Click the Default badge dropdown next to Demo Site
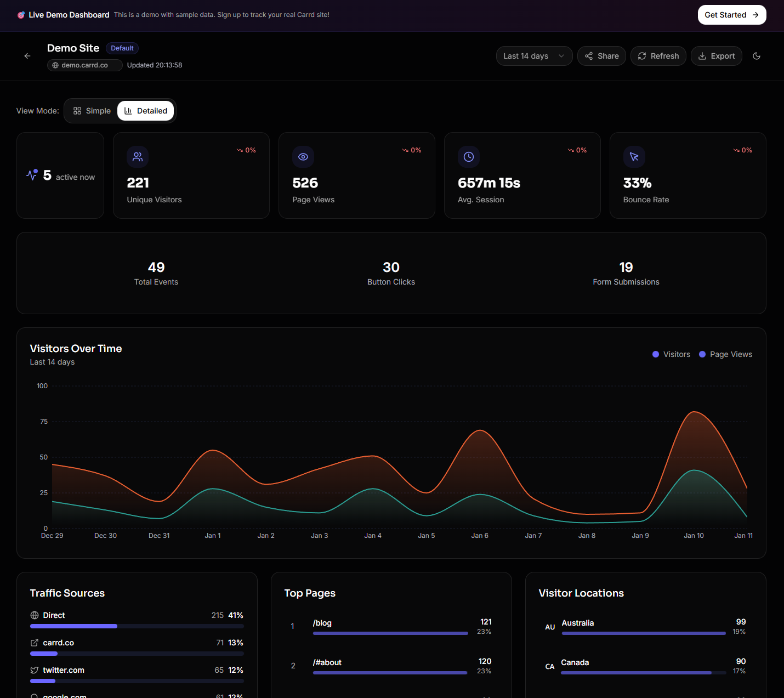Screen dimensions: 784x698 (x=122, y=48)
